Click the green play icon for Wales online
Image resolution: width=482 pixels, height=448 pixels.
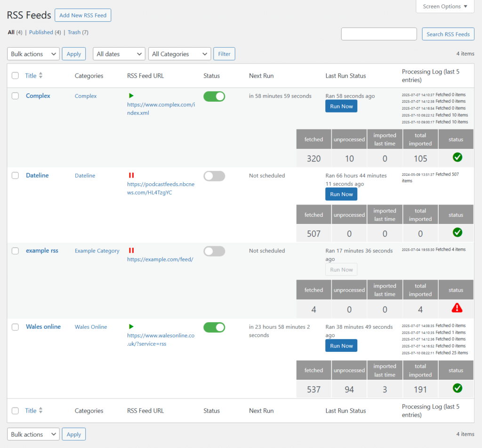pos(131,326)
